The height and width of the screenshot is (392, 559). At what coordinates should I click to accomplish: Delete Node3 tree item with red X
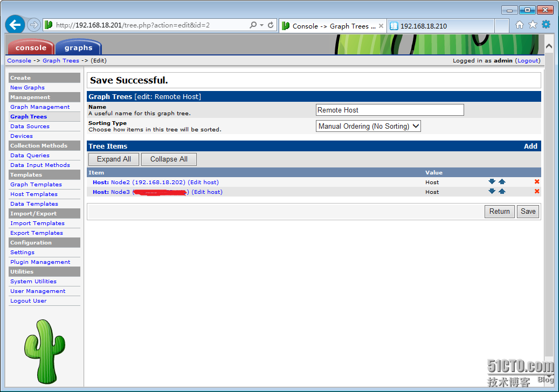click(x=537, y=191)
